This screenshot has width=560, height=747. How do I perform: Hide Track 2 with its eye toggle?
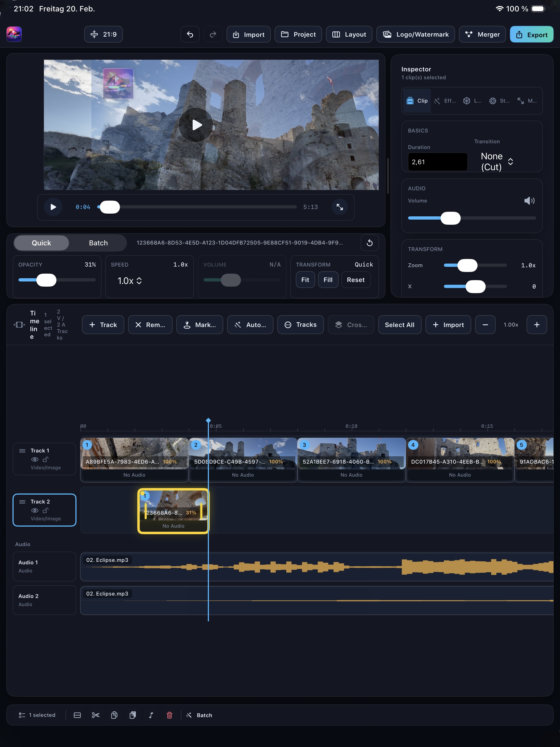coord(35,511)
